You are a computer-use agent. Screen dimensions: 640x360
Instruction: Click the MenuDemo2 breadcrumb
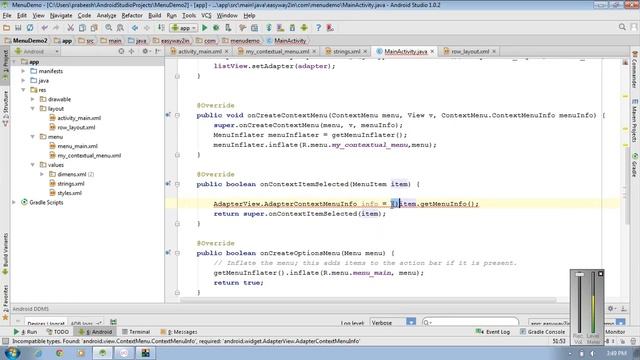tap(26, 41)
